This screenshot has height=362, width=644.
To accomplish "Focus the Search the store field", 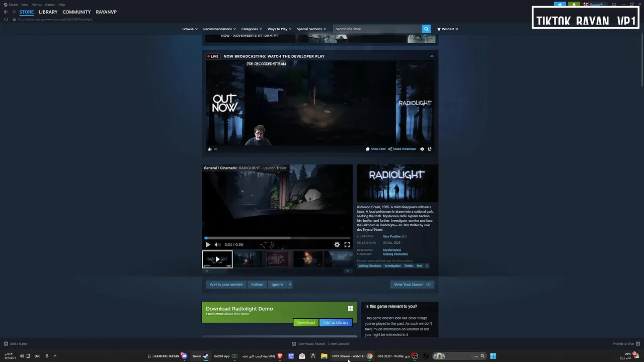I will point(377,29).
